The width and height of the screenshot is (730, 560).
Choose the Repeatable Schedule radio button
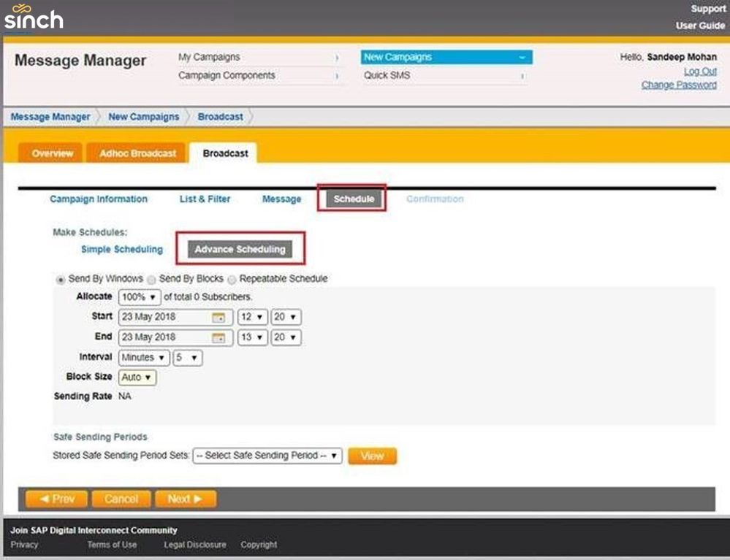[232, 279]
